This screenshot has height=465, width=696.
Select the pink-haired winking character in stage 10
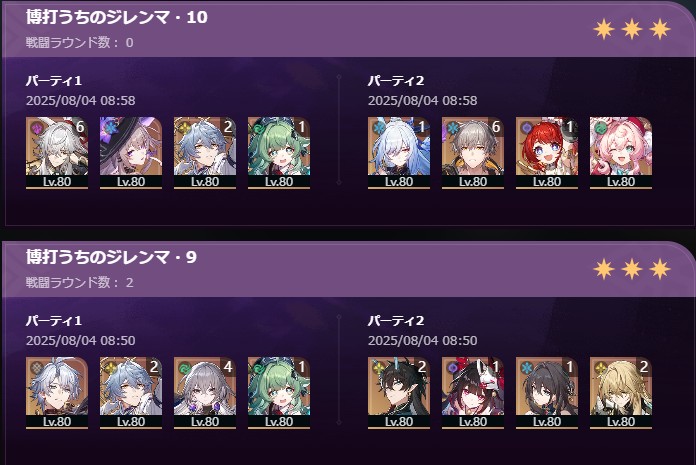(x=621, y=153)
